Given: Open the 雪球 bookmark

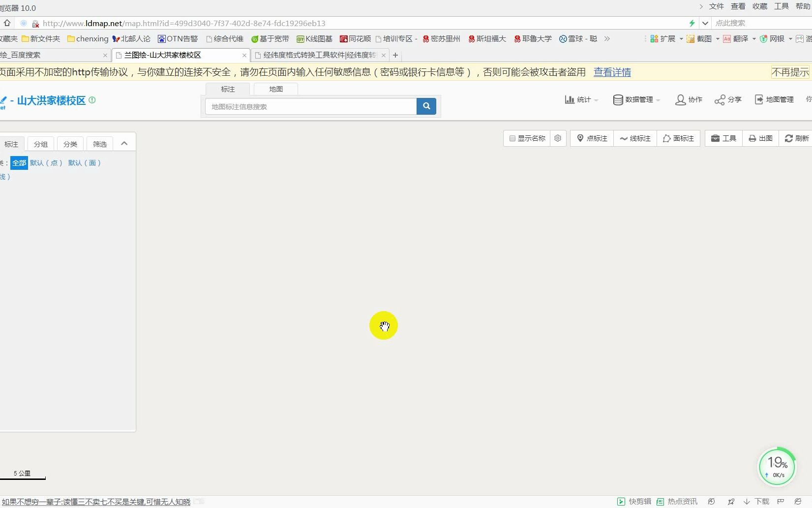Looking at the screenshot, I should coord(578,39).
